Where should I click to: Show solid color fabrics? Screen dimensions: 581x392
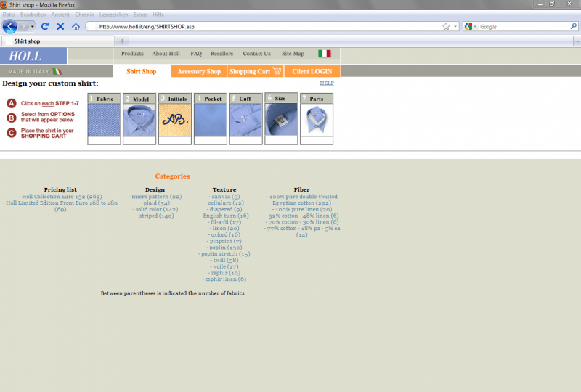[x=155, y=209]
